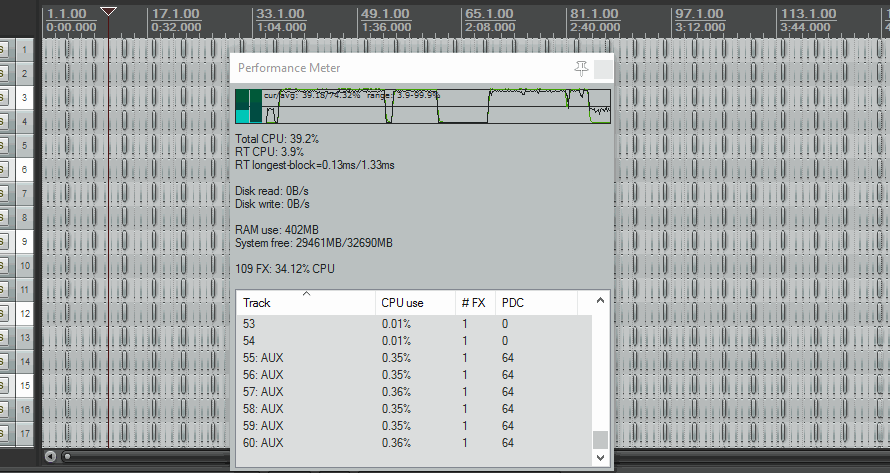Click ruler position 81.1.00
The height and width of the screenshot is (473, 890).
point(595,14)
